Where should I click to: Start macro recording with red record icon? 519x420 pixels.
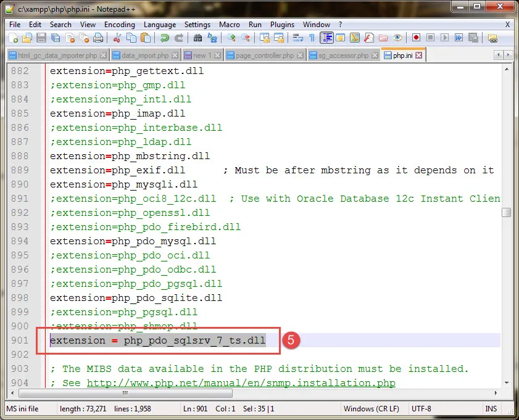416,38
